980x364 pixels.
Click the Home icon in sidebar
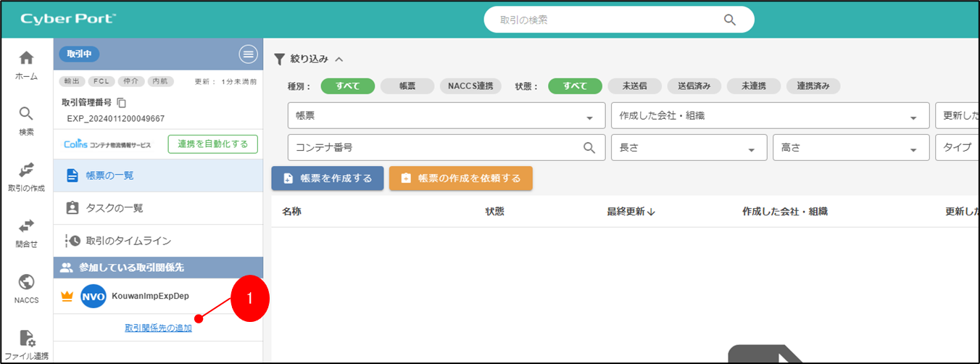pyautogui.click(x=26, y=58)
